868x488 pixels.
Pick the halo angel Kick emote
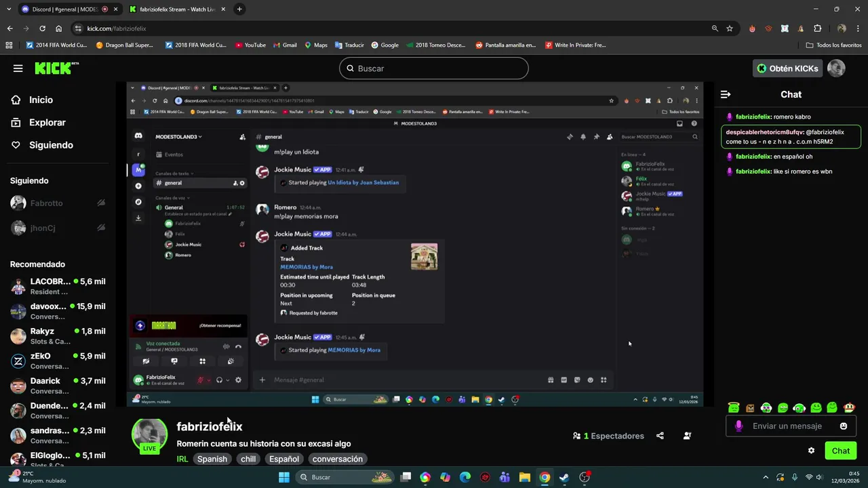[x=734, y=407]
